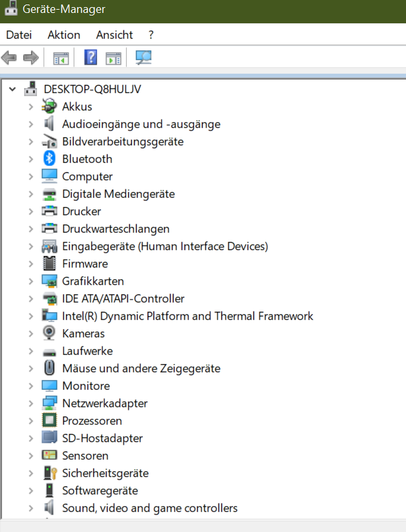Click the Akkus battery icon
The width and height of the screenshot is (406, 532).
[x=49, y=106]
